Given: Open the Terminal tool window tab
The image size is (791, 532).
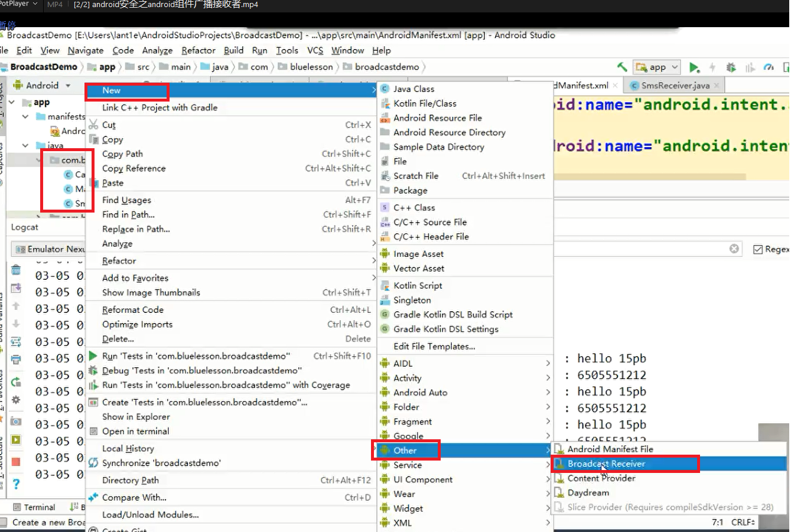Looking at the screenshot, I should pyautogui.click(x=34, y=507).
